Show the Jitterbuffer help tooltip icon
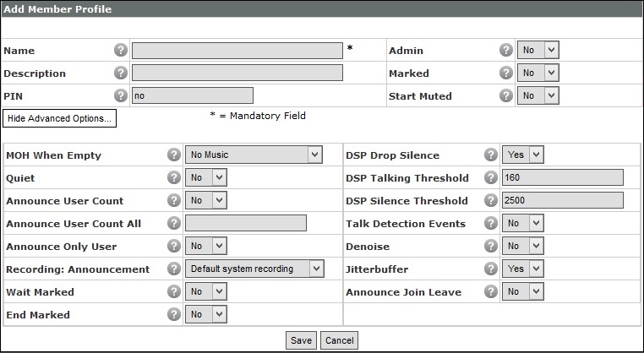 (491, 269)
